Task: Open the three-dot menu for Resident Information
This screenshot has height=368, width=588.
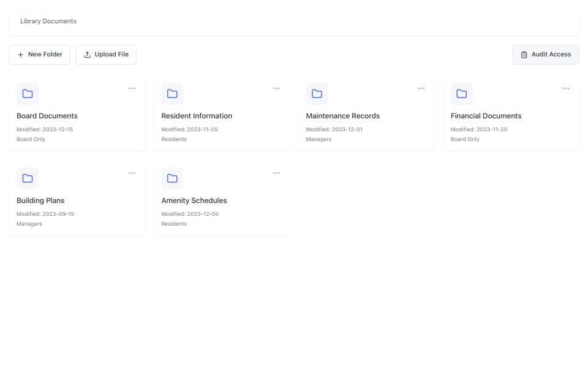Action: [276, 88]
